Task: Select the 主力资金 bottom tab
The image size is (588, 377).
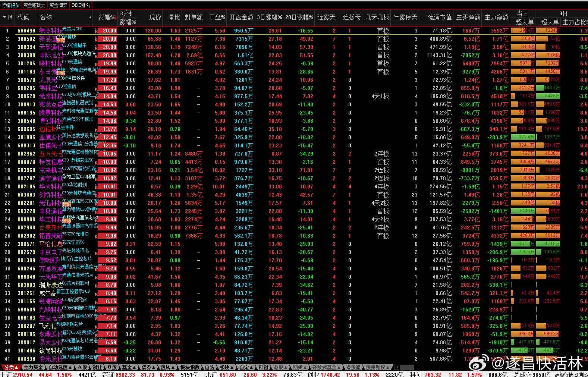Action: tap(33, 367)
